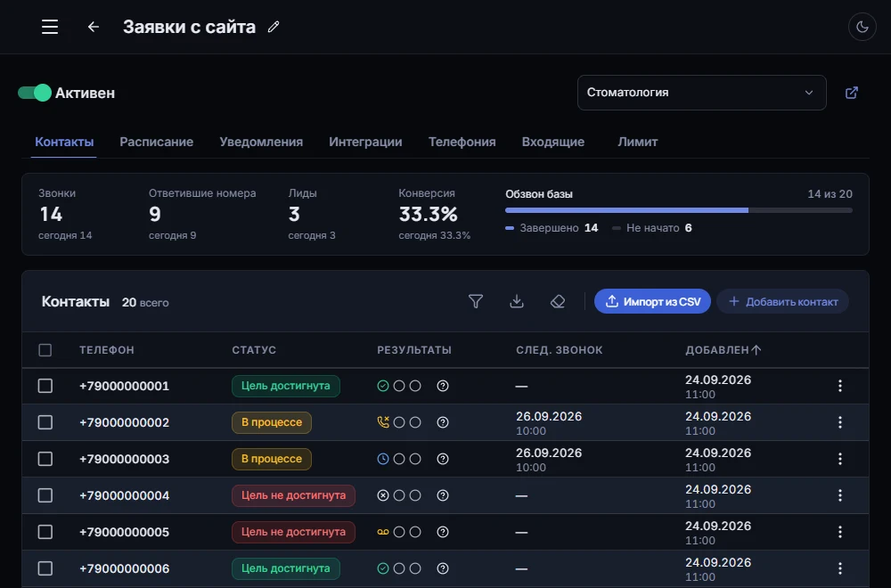The height and width of the screenshot is (588, 891).
Task: Click the Добавить контакт button
Action: click(782, 301)
